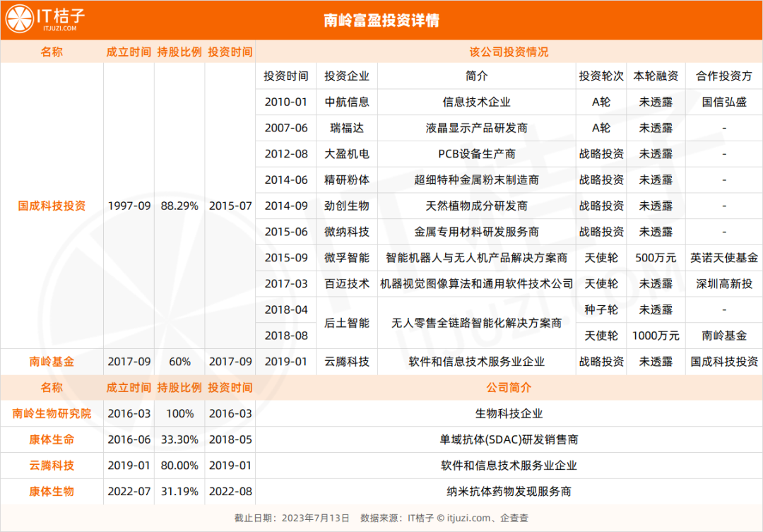The height and width of the screenshot is (532, 763).
Task: Open the 康体生物 company entry
Action: pos(52,492)
